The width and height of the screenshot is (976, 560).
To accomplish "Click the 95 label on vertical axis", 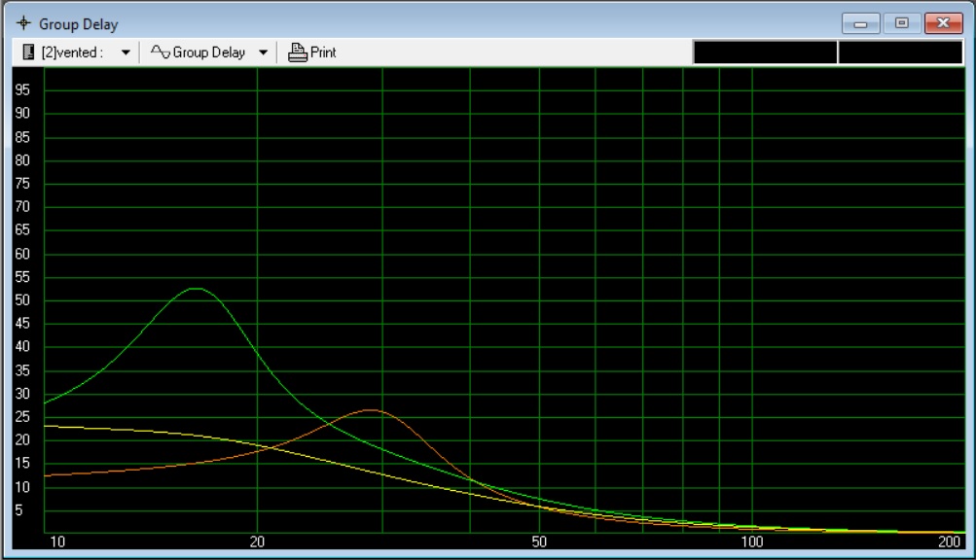I will (x=26, y=89).
